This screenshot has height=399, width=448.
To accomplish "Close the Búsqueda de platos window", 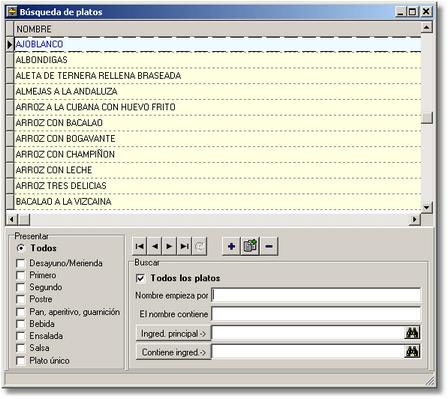I will pyautogui.click(x=426, y=12).
